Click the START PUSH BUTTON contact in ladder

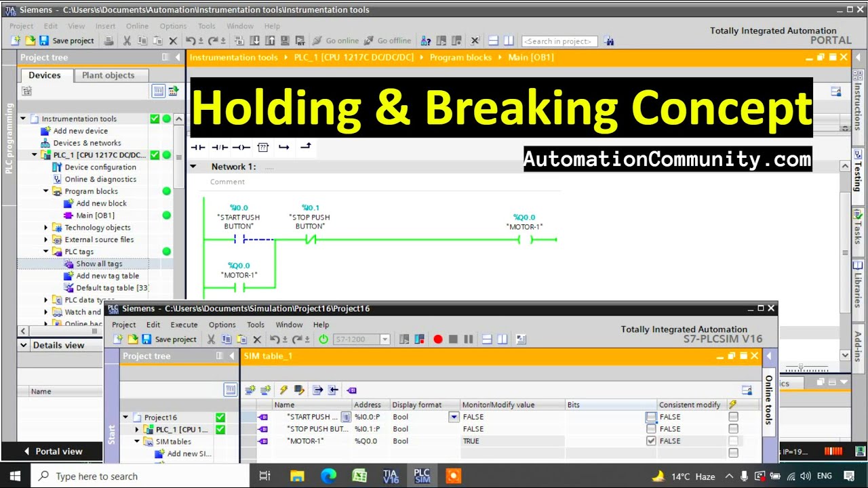pyautogui.click(x=238, y=239)
